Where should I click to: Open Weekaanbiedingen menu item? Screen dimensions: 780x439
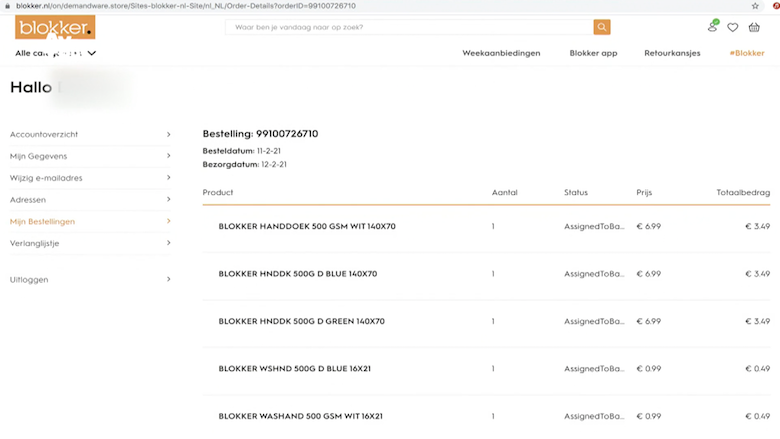pos(501,53)
